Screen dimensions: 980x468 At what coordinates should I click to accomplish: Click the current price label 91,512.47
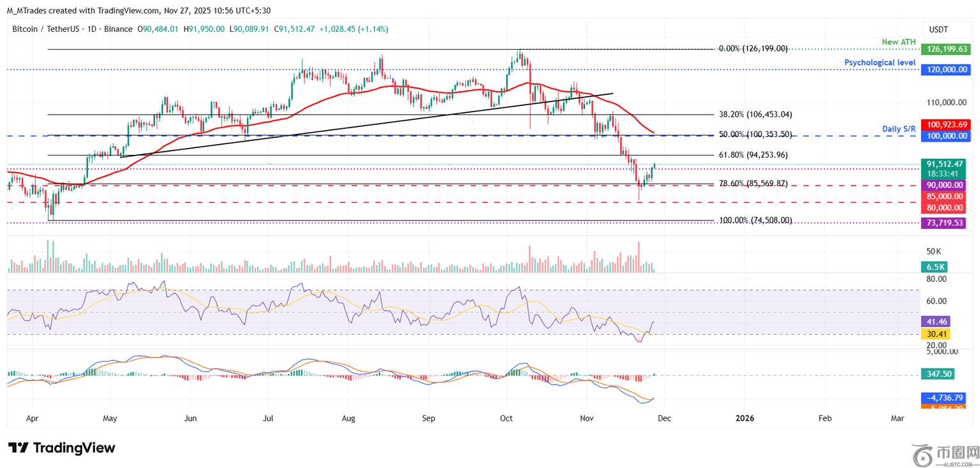click(x=943, y=164)
